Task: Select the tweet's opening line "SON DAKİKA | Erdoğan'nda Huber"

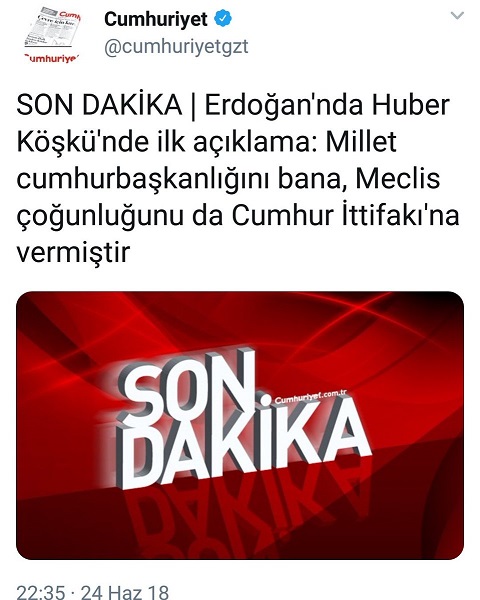Action: [x=233, y=105]
